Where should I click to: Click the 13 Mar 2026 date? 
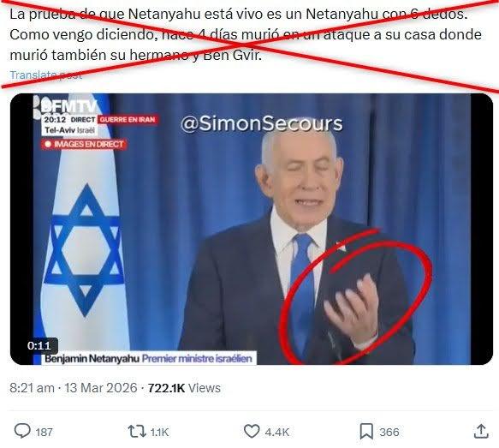101,388
